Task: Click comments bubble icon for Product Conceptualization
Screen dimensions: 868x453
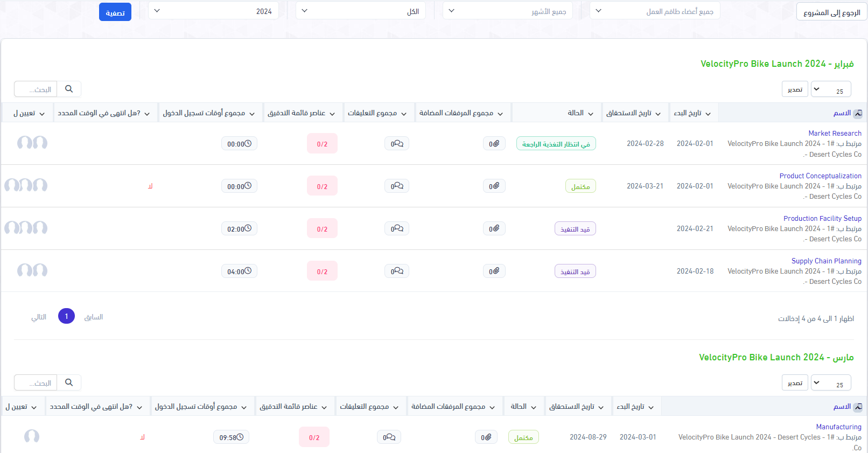Action: click(397, 186)
